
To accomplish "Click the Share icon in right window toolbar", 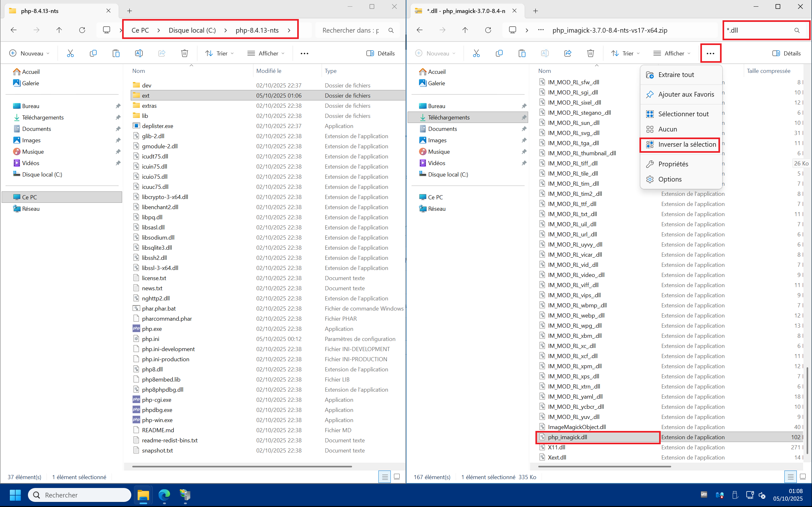I will point(567,53).
